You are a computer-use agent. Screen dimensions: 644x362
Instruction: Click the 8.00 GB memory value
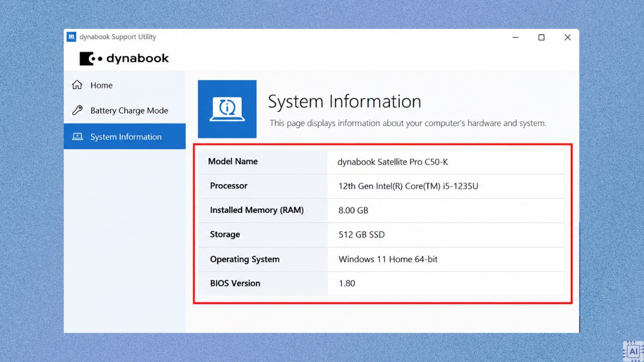(353, 210)
